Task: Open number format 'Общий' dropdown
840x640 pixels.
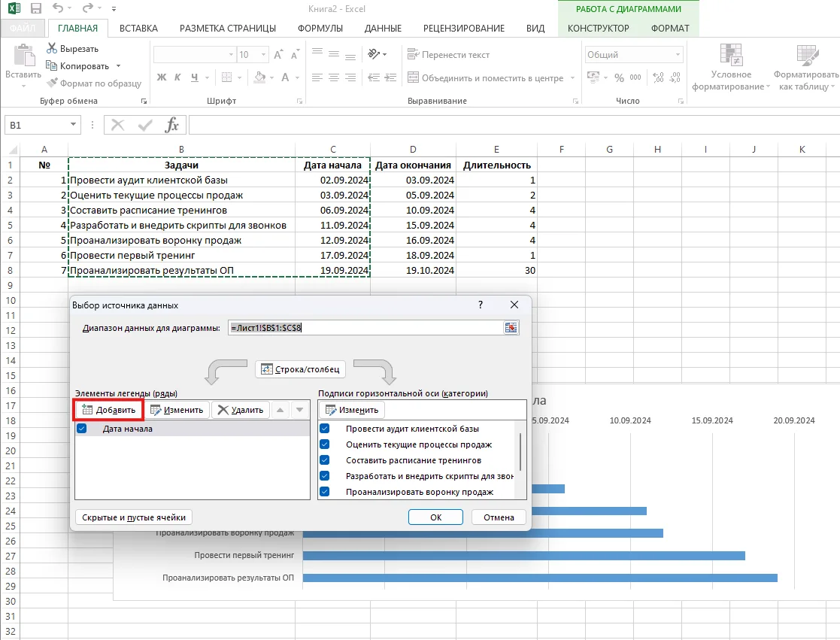Action: click(678, 55)
